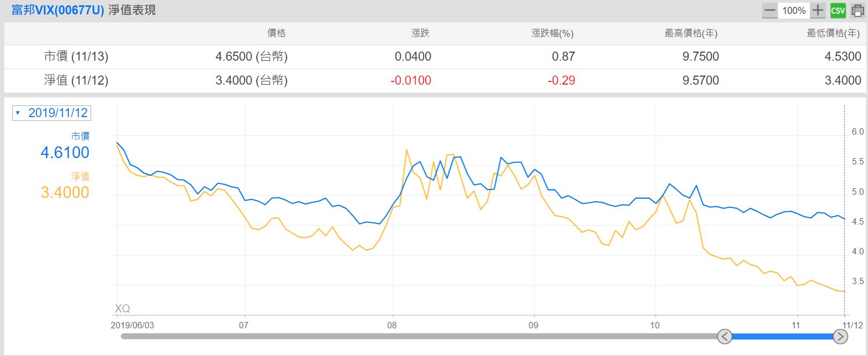Click the 價格 column header

pyautogui.click(x=277, y=33)
